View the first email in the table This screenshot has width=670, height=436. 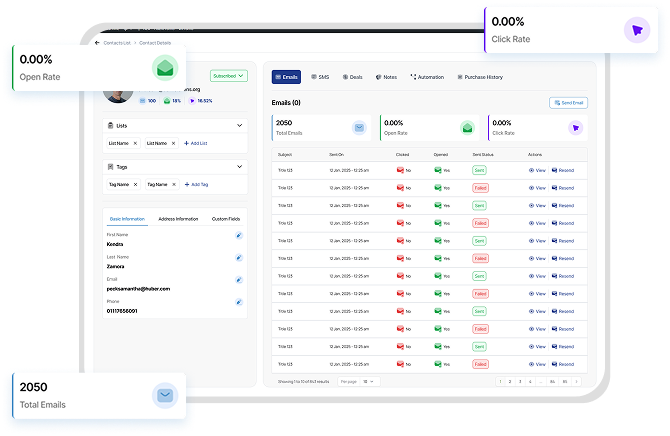pos(537,171)
